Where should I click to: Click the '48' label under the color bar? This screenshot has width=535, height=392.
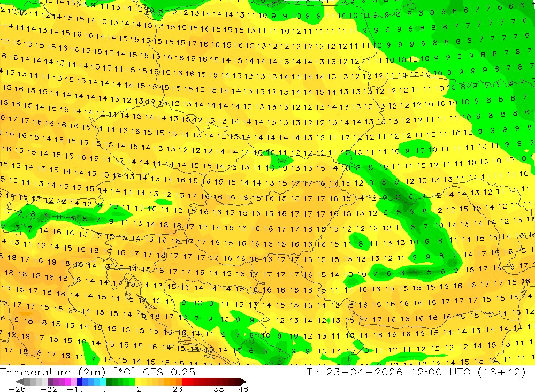coord(243,389)
